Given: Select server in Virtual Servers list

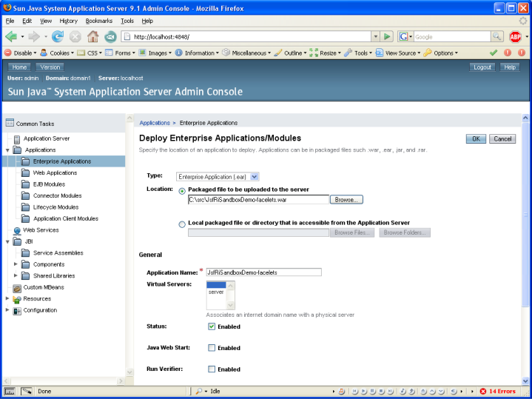Looking at the screenshot, I should click(216, 292).
